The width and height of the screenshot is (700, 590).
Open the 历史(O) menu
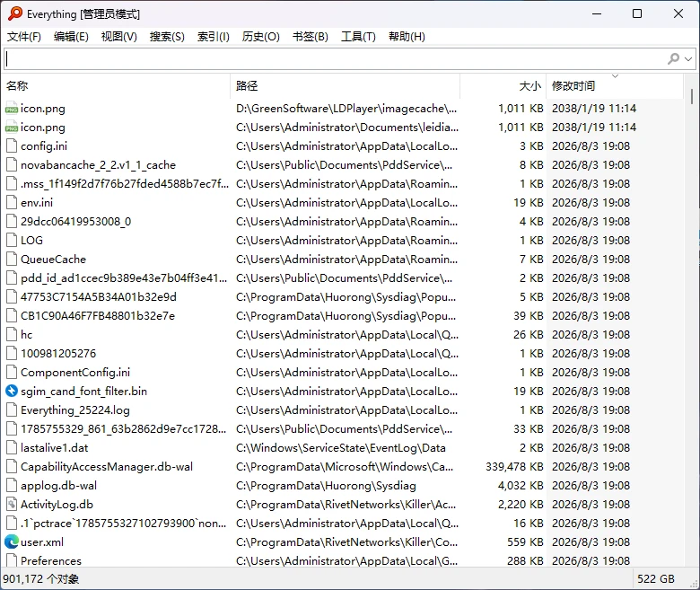coord(261,37)
